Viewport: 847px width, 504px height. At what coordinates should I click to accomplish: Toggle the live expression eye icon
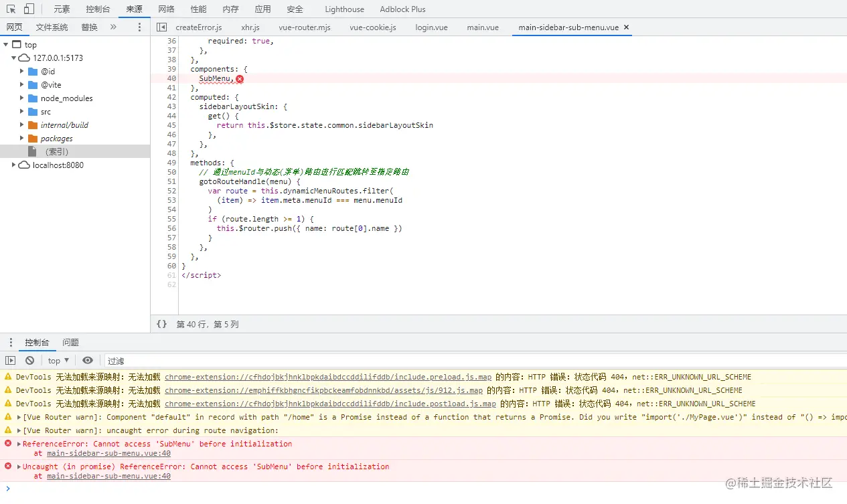[x=88, y=360]
